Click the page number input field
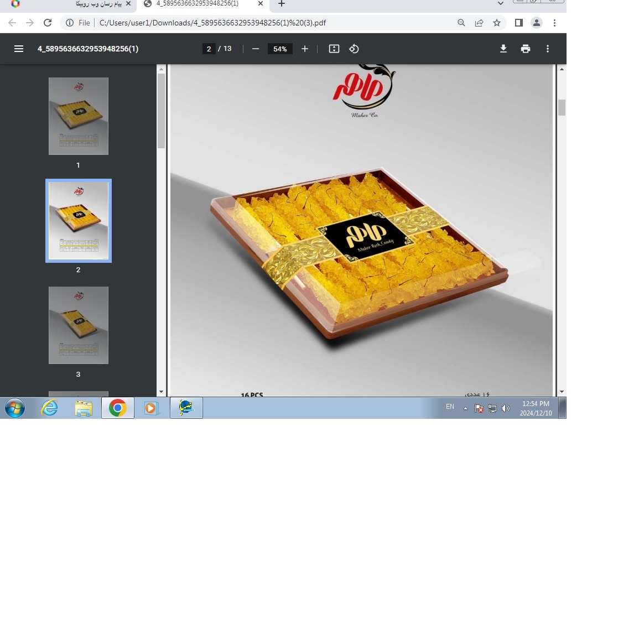 [x=209, y=49]
